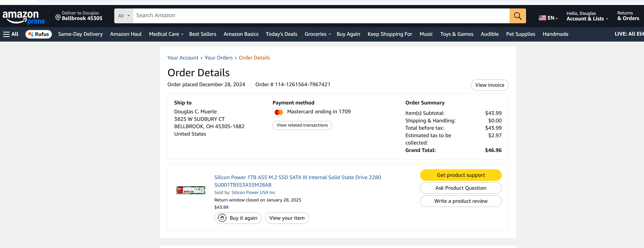This screenshot has height=248, width=644.
Task: Click Get product support
Action: (461, 175)
